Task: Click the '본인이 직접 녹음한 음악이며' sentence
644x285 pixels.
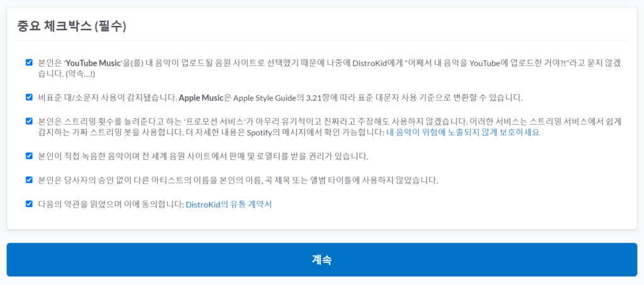Action: coord(204,157)
